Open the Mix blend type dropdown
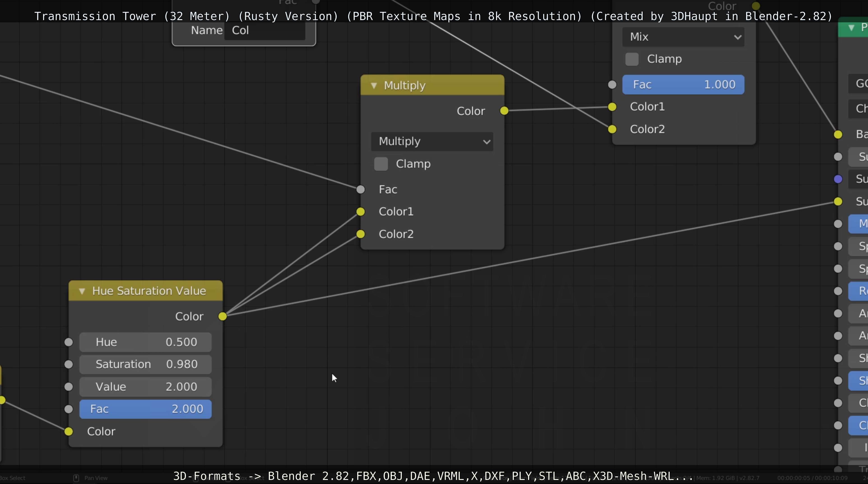The width and height of the screenshot is (868, 484). [683, 37]
